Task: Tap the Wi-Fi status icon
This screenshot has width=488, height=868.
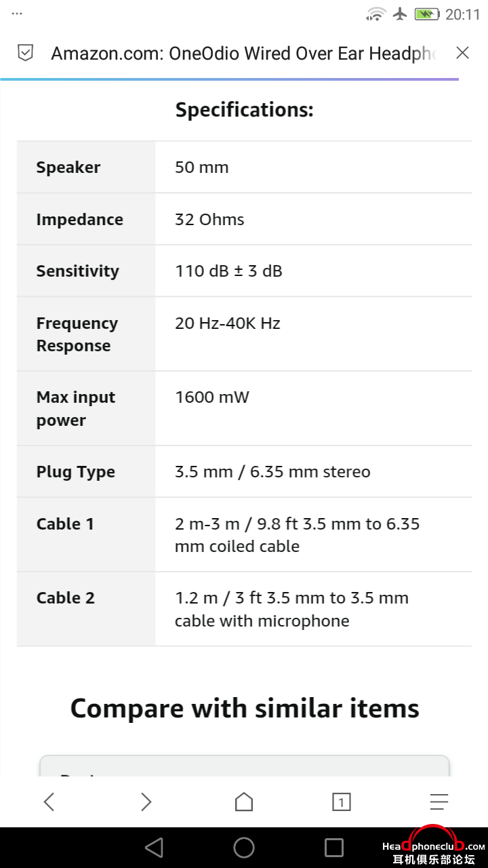Action: click(x=375, y=14)
